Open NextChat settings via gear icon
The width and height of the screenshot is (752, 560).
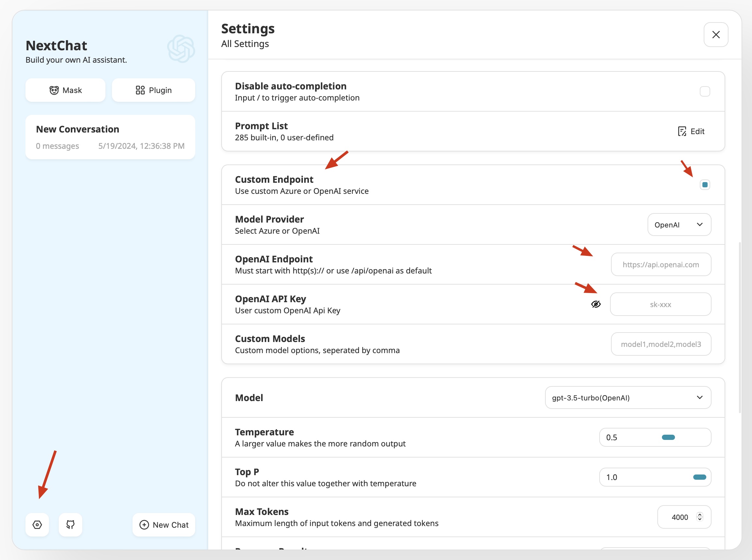37,524
